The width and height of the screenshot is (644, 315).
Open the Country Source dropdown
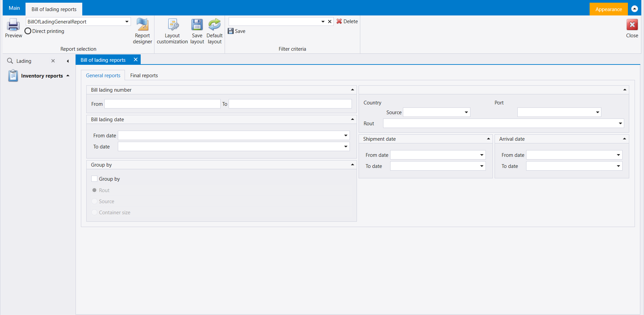pos(466,112)
